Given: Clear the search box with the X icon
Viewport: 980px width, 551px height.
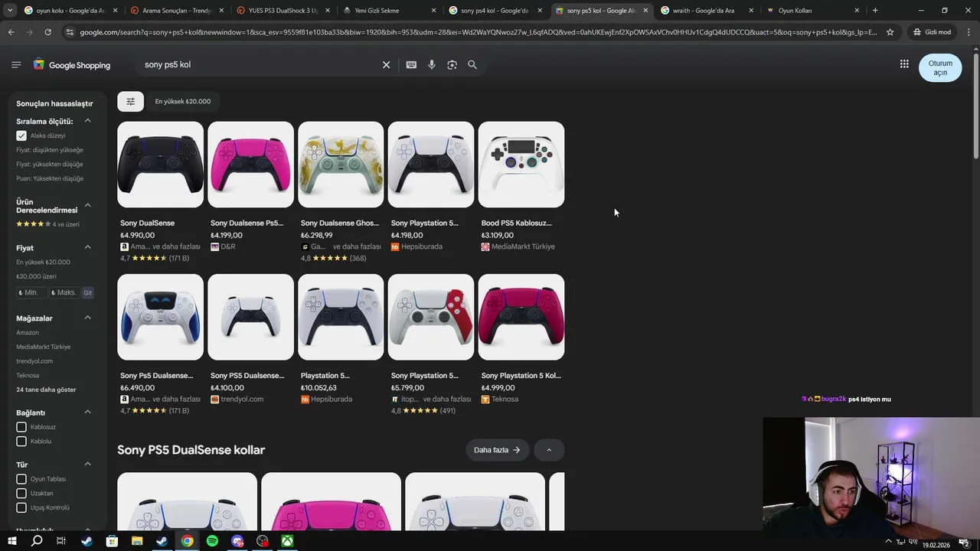Looking at the screenshot, I should click(x=386, y=65).
